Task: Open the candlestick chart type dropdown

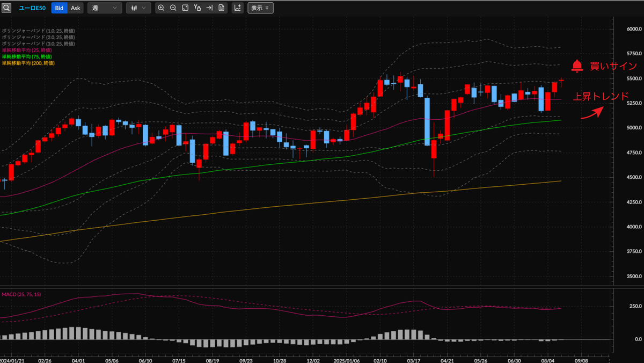Action: tap(138, 8)
